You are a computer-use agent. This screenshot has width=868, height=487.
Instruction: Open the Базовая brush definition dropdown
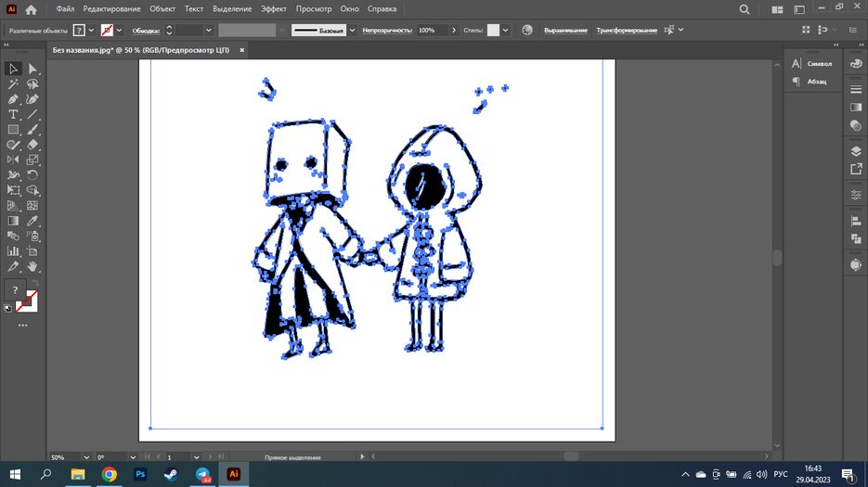[x=352, y=31]
